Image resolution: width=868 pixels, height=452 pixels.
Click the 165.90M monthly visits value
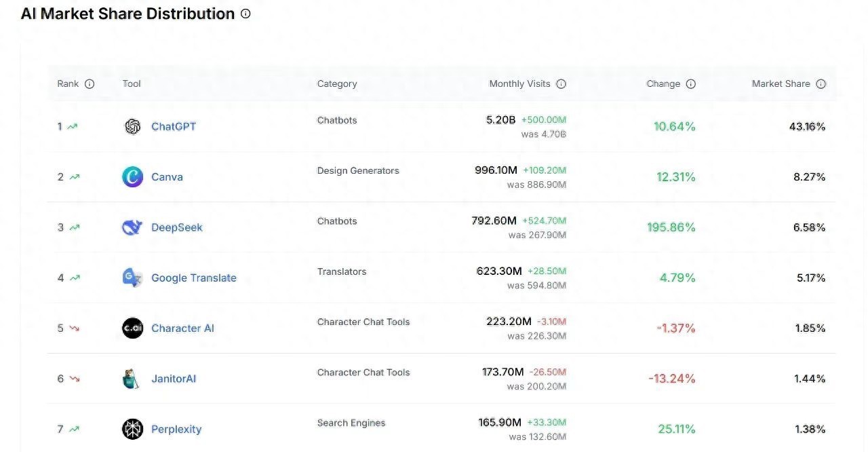(x=500, y=422)
